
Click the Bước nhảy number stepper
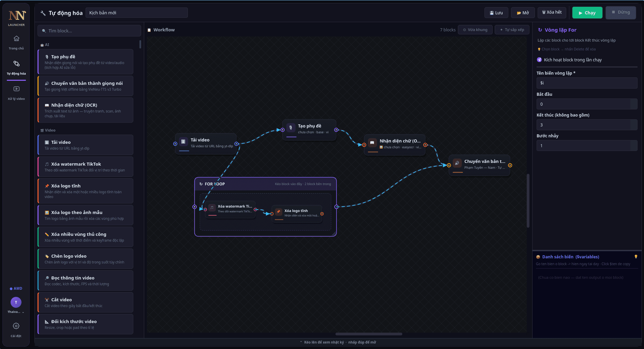tap(634, 146)
